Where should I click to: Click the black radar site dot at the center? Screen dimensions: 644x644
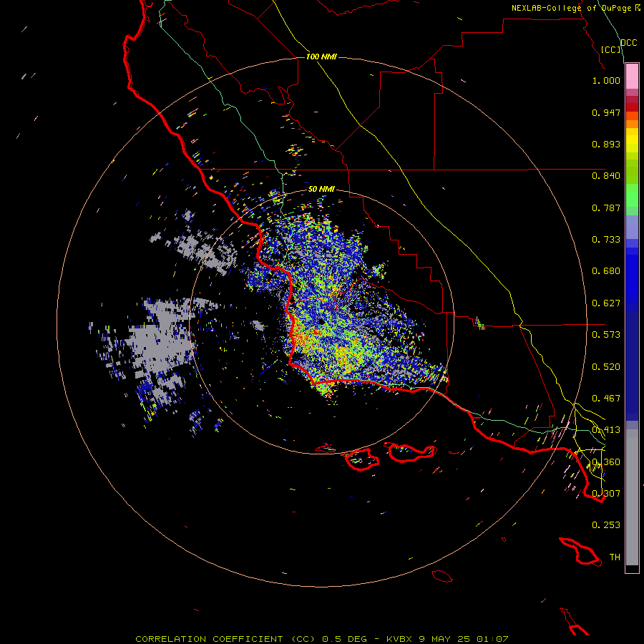click(321, 322)
